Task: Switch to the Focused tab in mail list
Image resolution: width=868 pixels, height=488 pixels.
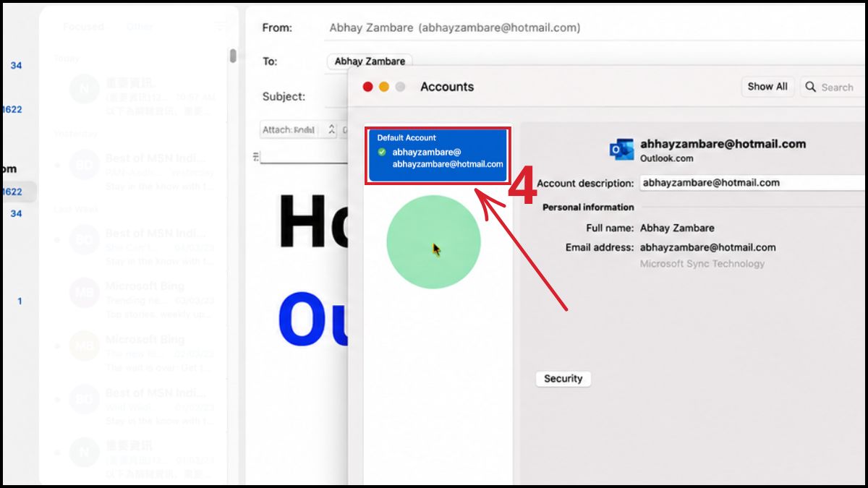Action: point(83,27)
